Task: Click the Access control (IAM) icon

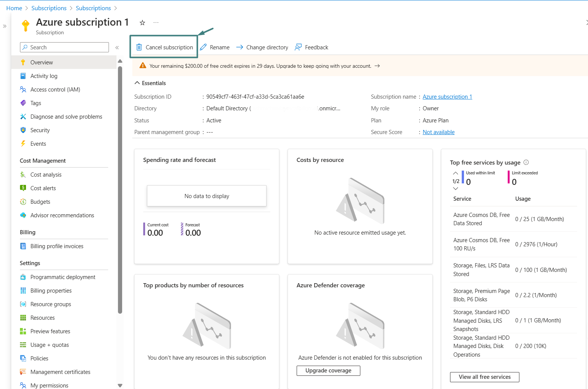Action: coord(23,89)
